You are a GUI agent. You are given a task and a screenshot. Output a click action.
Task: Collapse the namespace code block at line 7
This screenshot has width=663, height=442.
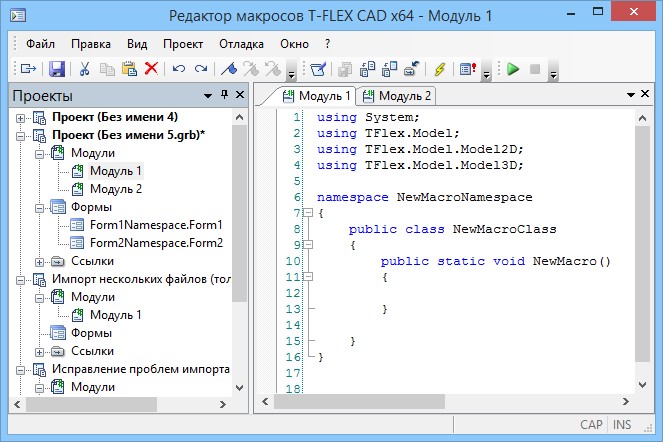tap(308, 213)
